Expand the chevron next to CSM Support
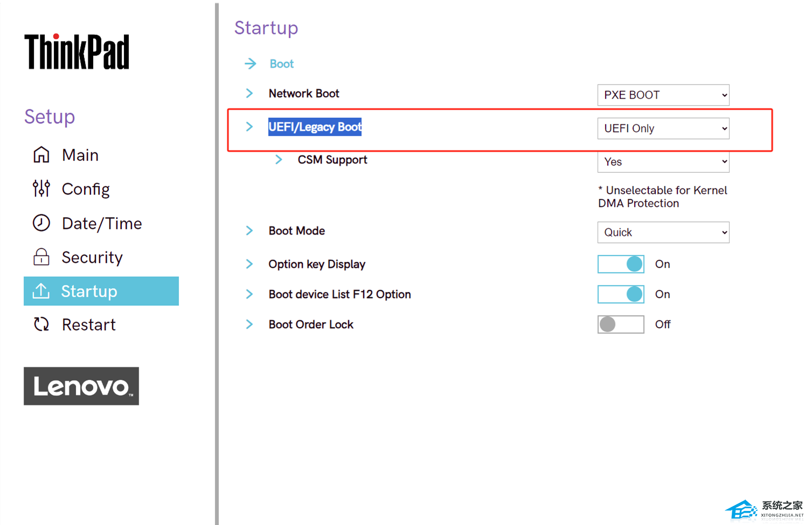812x525 pixels. [x=279, y=160]
